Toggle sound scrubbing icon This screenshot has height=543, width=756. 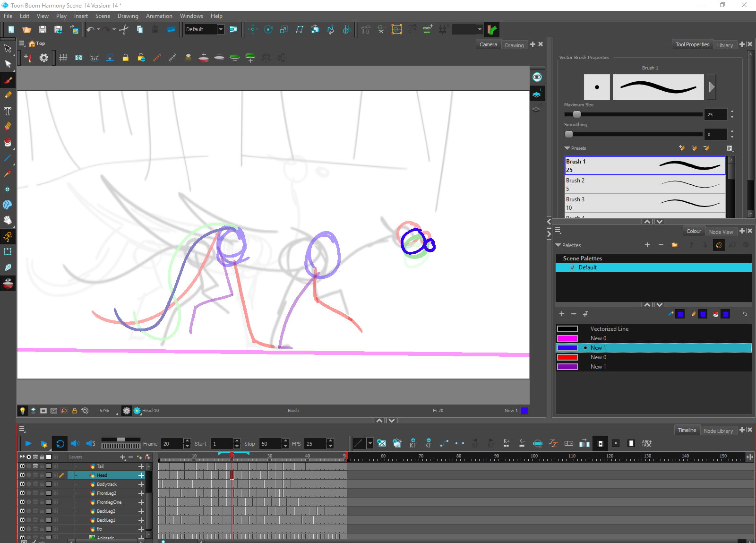[x=91, y=443]
